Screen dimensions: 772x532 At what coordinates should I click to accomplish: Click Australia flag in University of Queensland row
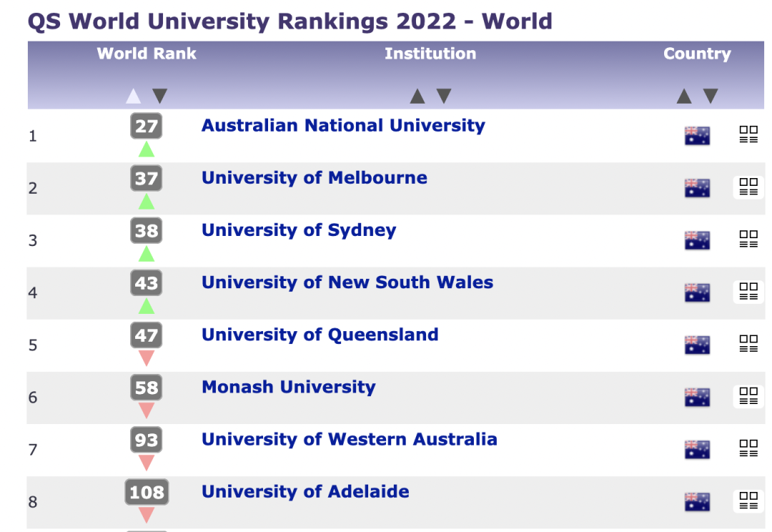click(x=697, y=345)
